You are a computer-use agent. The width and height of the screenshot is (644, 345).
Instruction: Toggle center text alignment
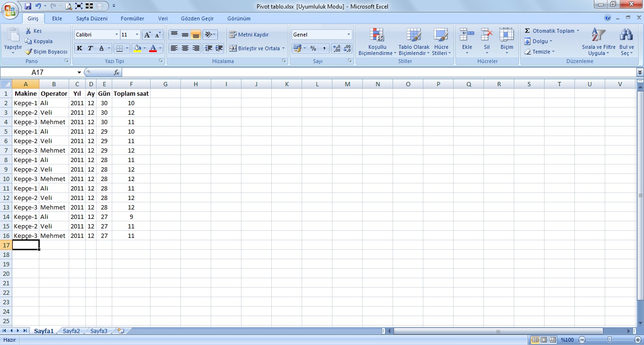click(x=185, y=48)
